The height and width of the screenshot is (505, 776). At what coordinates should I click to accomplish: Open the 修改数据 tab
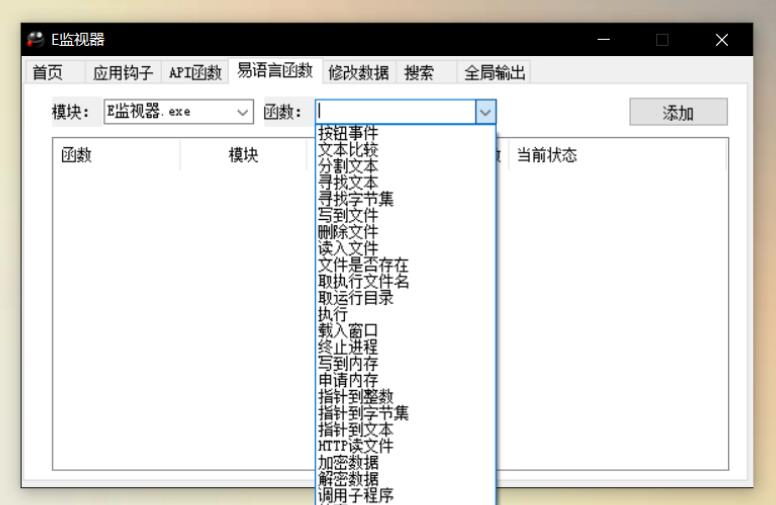click(x=358, y=73)
